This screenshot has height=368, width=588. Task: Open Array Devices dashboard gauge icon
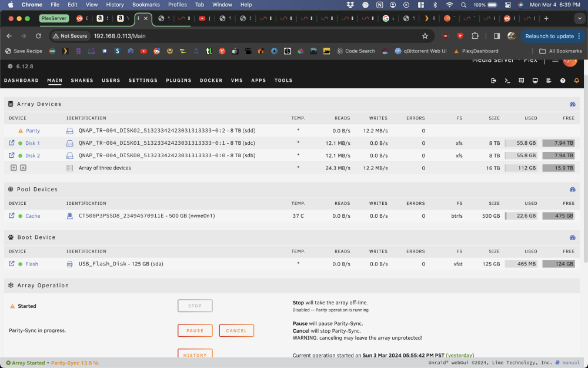click(x=572, y=104)
